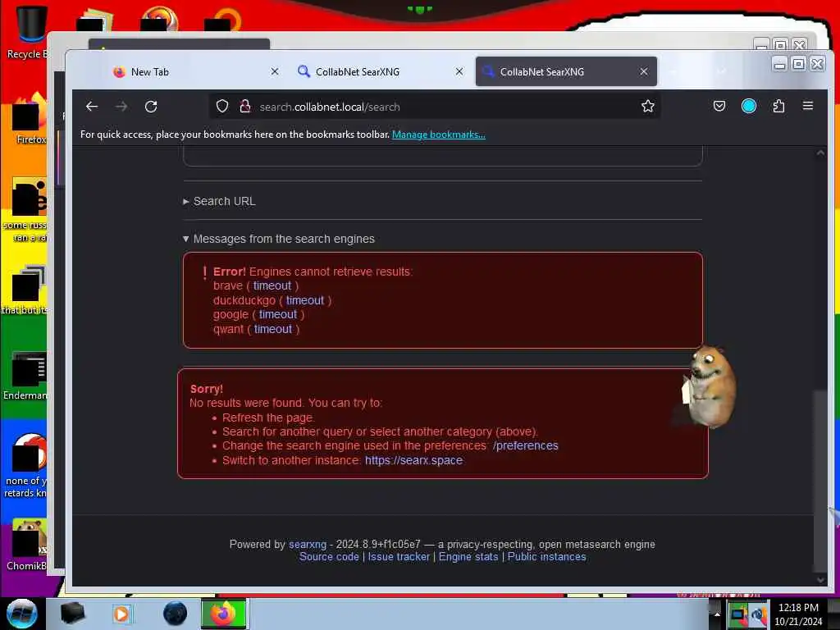
Task: Open the Issue tracker link
Action: pyautogui.click(x=399, y=557)
